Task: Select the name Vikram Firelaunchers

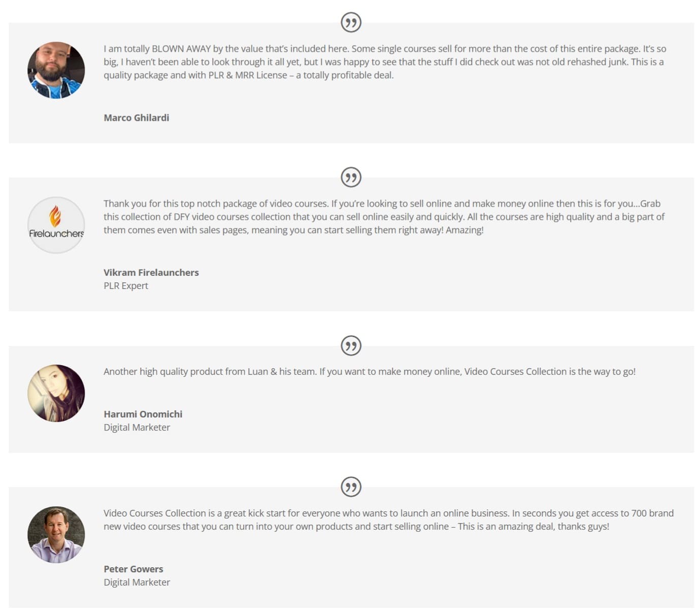Action: 151,273
